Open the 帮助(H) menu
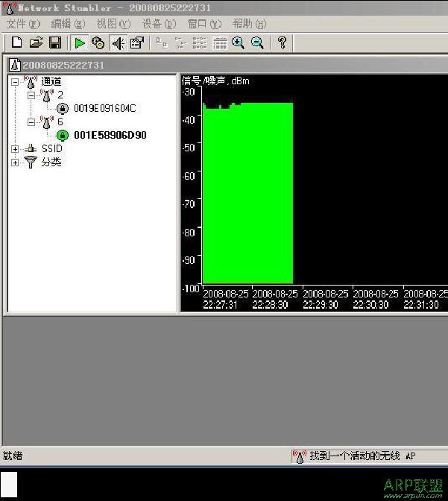The width and height of the screenshot is (448, 501). pyautogui.click(x=250, y=24)
